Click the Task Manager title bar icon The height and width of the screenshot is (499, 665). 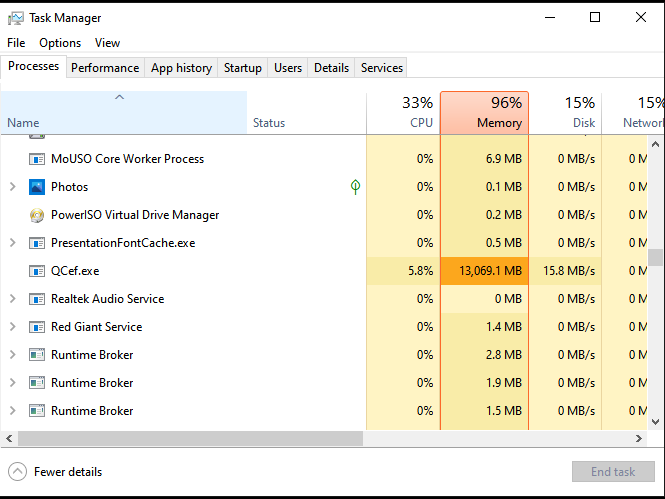pos(16,18)
